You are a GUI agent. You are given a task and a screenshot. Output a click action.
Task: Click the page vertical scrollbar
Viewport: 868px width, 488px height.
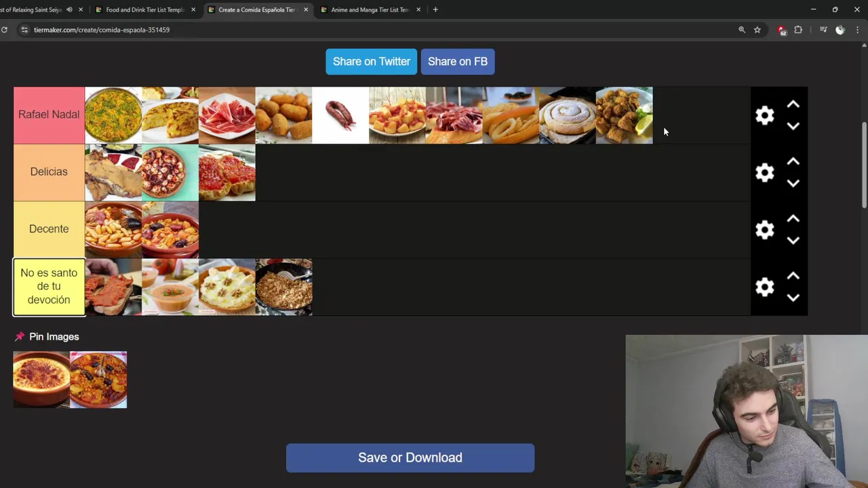point(864,166)
